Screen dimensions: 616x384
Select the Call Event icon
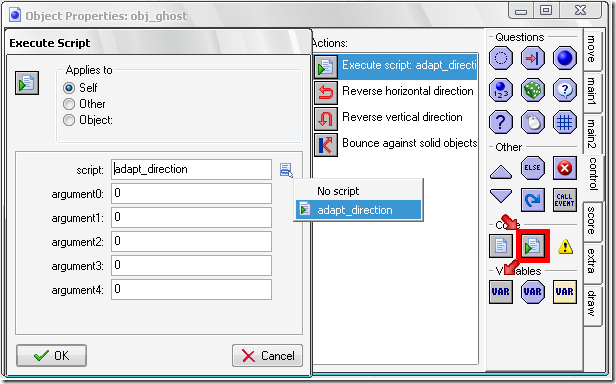pos(565,200)
